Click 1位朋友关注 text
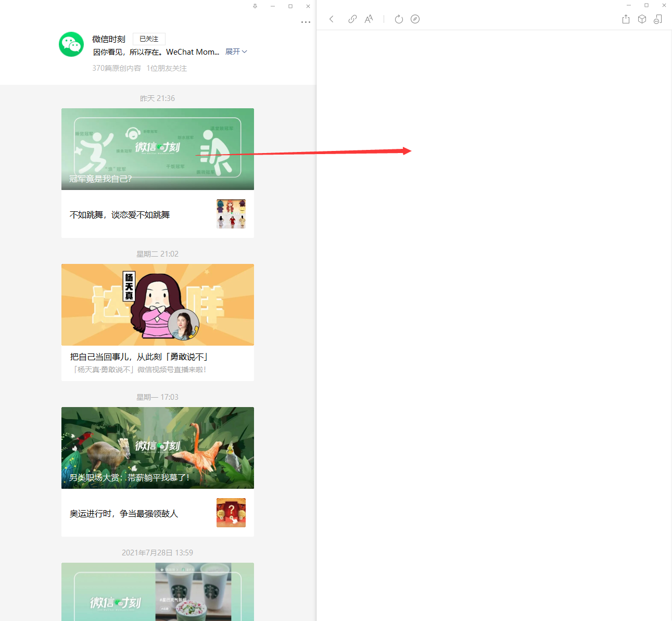Screen dimensions: 672x621 coord(167,68)
